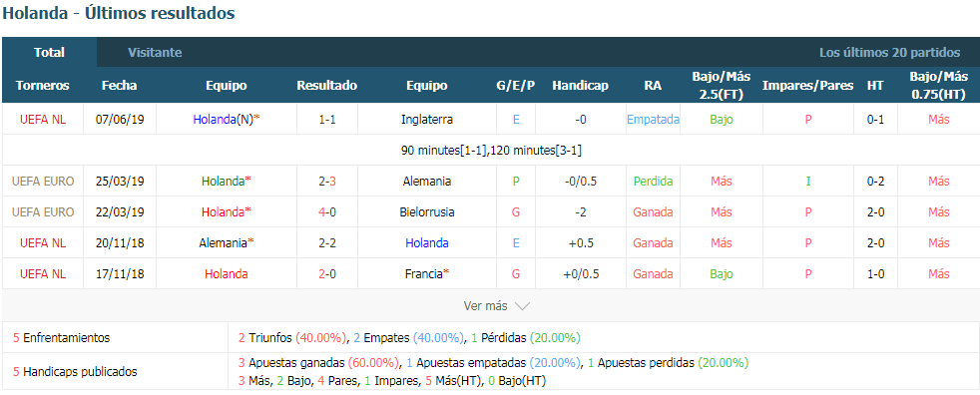Switch to the Visitante tab
980x395 pixels.
coord(155,53)
